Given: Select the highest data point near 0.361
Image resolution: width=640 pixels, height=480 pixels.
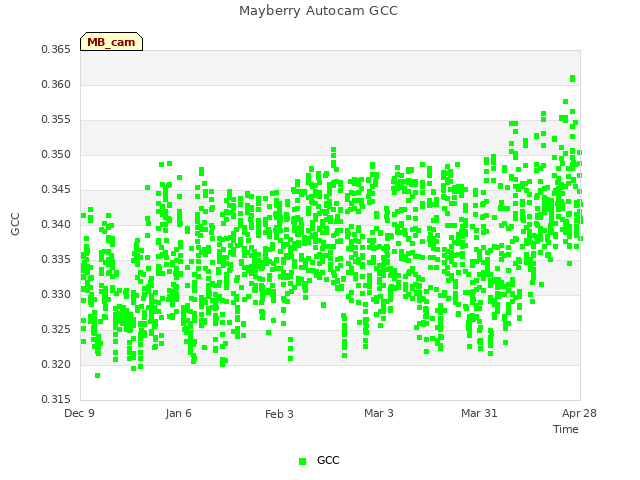Looking at the screenshot, I should (573, 78).
